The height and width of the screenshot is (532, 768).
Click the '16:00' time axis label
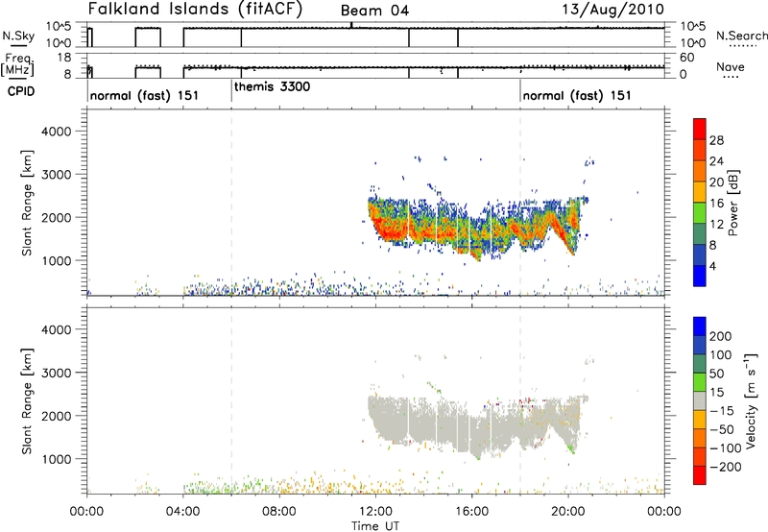tap(471, 512)
